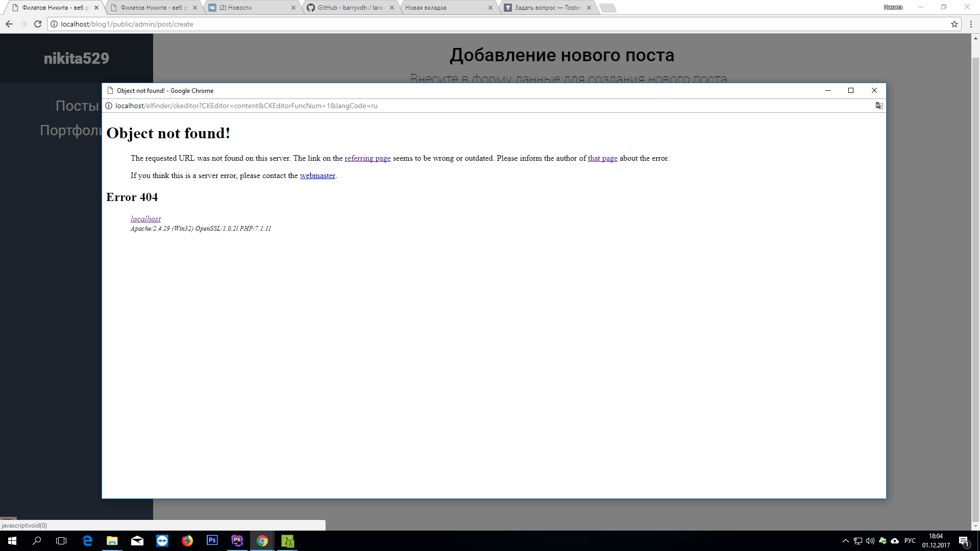980x551 pixels.
Task: Open Photoshop from taskbar
Action: [x=212, y=541]
